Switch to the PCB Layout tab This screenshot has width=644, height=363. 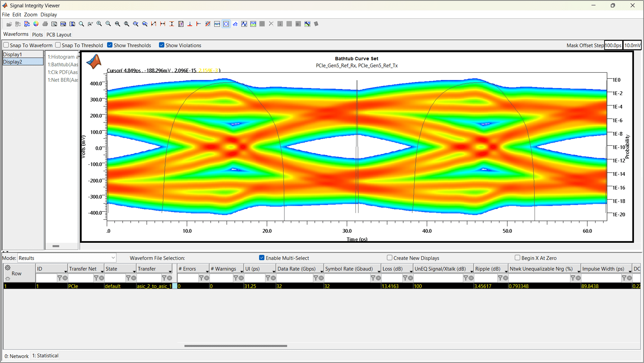59,35
